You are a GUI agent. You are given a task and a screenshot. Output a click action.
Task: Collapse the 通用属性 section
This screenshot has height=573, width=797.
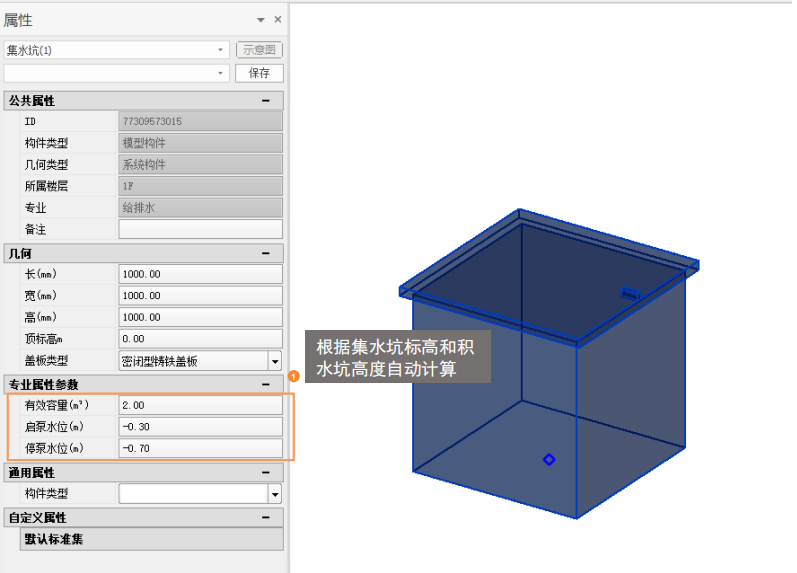265,472
